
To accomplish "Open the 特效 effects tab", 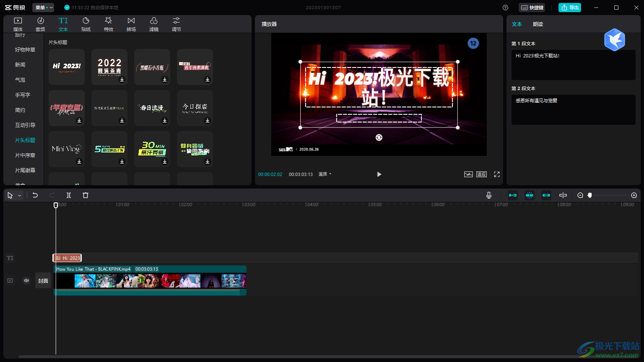I will coord(109,24).
